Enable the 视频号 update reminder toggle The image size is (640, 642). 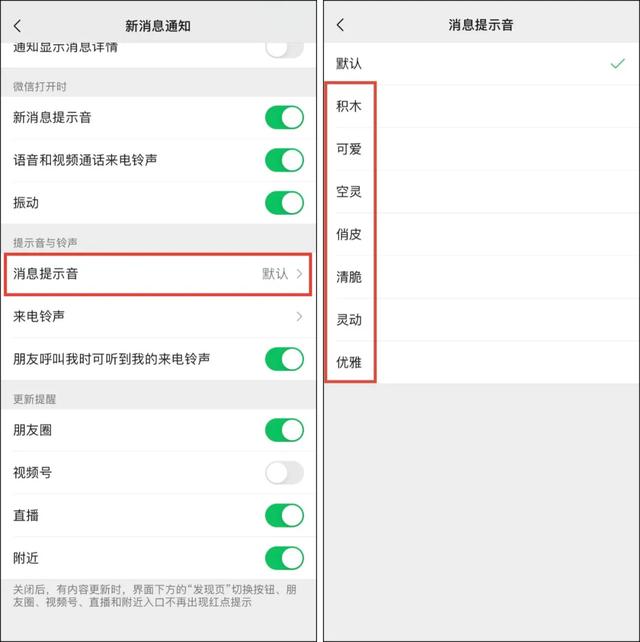[284, 473]
